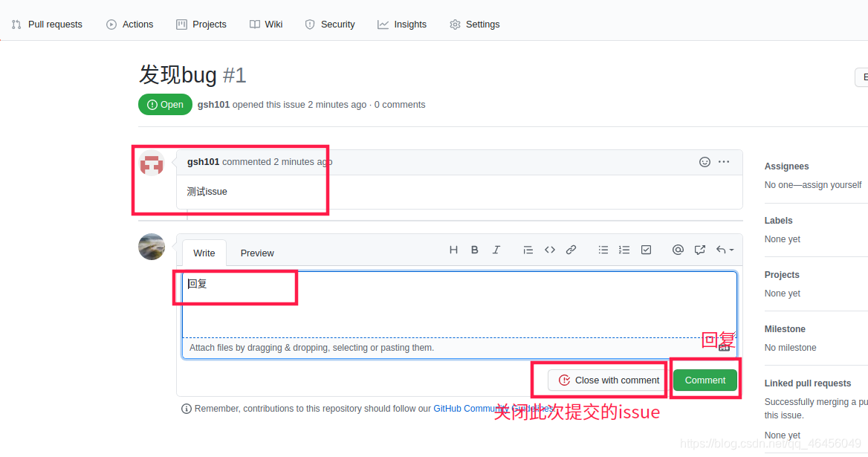
Task: Switch to the Write tab
Action: point(204,253)
